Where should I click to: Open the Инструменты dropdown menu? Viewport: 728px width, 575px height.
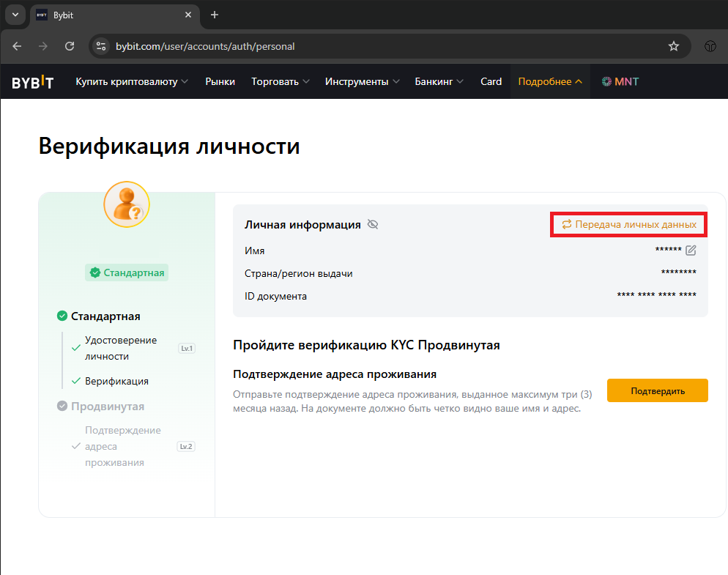click(x=363, y=81)
